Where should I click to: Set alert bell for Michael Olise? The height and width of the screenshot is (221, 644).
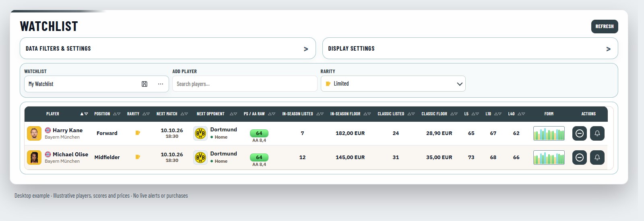click(x=597, y=158)
